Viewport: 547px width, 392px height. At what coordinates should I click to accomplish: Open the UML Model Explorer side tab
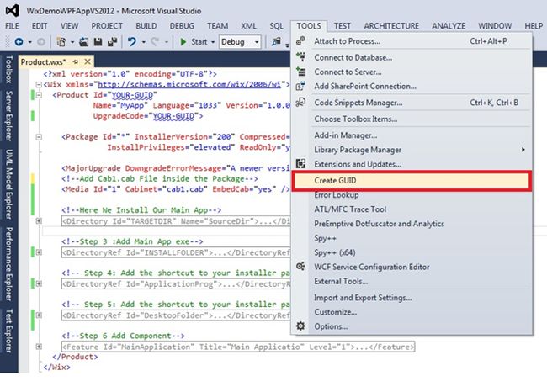[x=8, y=184]
